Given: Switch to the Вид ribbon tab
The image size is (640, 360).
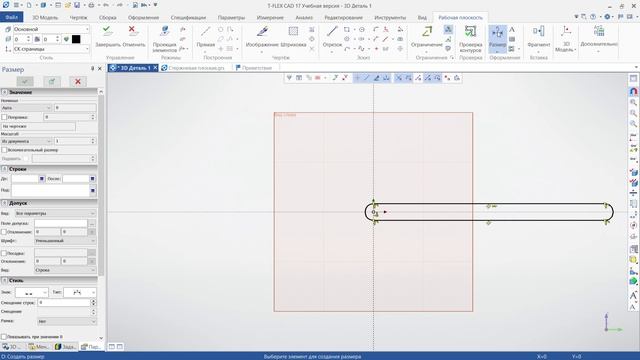Looking at the screenshot, I should tap(422, 18).
